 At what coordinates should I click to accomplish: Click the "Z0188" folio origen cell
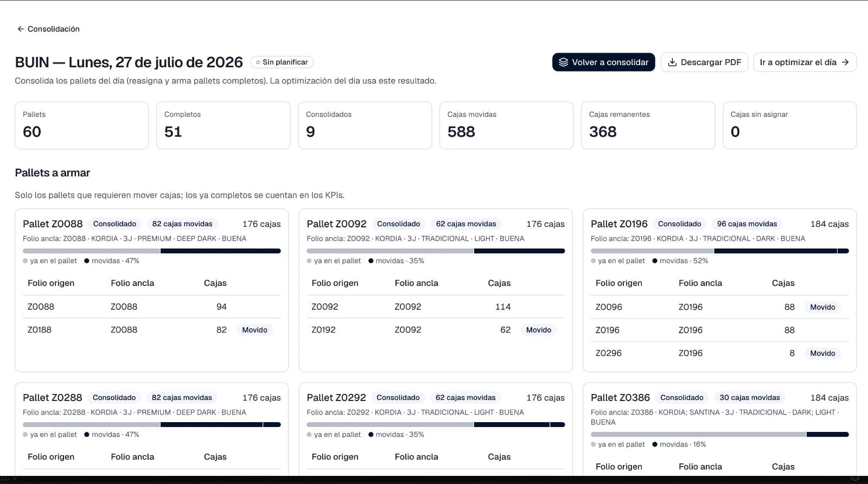tap(40, 330)
